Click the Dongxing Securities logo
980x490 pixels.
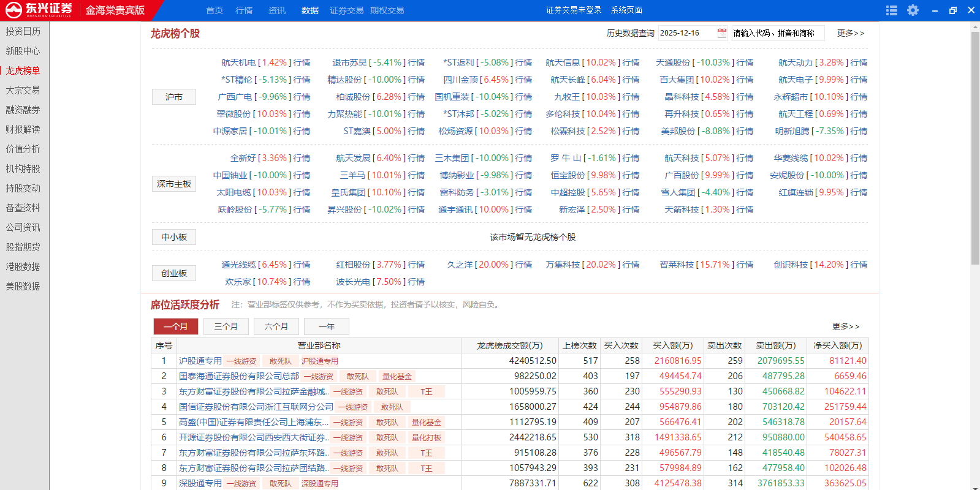(x=39, y=10)
